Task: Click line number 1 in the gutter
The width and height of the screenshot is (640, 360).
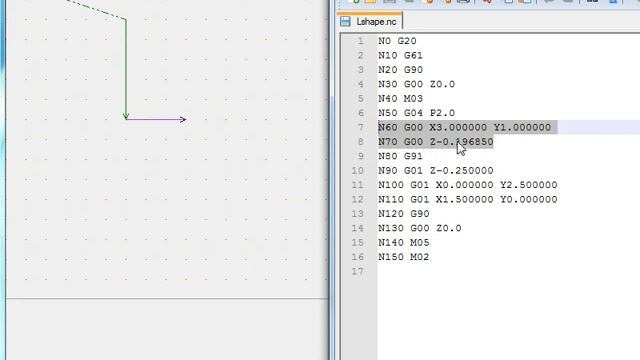Action: [360, 41]
